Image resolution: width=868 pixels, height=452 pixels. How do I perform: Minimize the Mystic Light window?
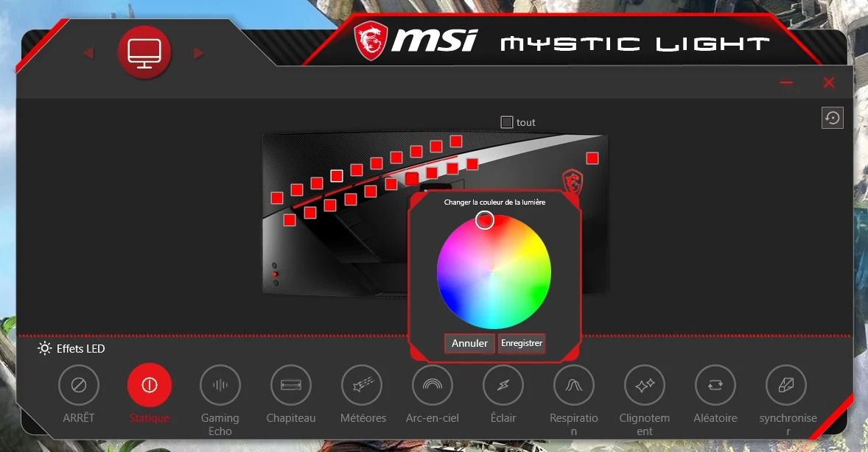coord(786,83)
